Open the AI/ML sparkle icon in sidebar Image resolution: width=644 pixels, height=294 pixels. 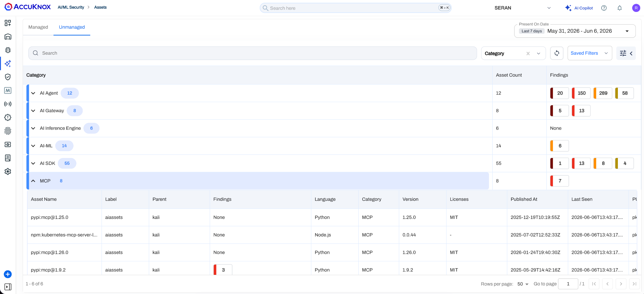[8, 63]
